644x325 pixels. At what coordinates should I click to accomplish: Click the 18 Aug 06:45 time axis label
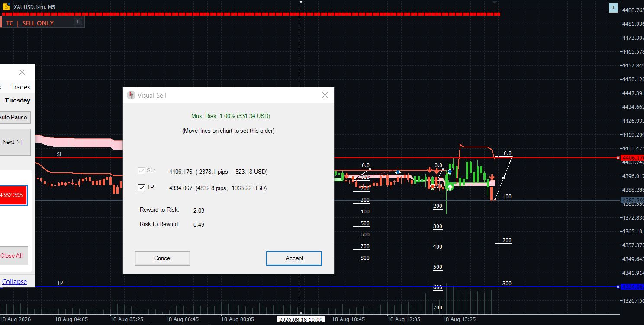click(x=182, y=319)
